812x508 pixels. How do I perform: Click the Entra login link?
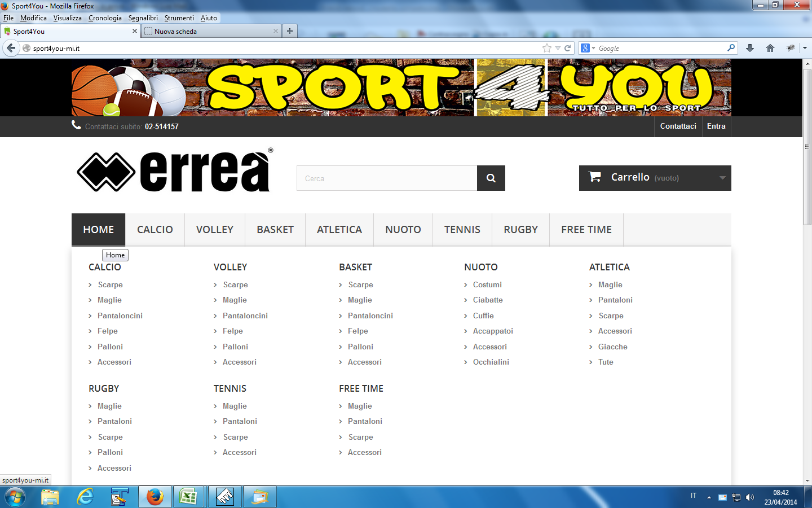[716, 126]
